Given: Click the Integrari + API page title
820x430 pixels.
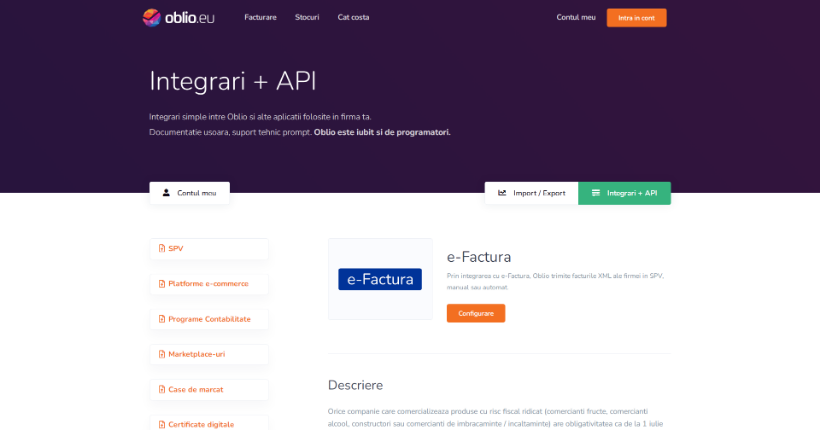Looking at the screenshot, I should [233, 81].
